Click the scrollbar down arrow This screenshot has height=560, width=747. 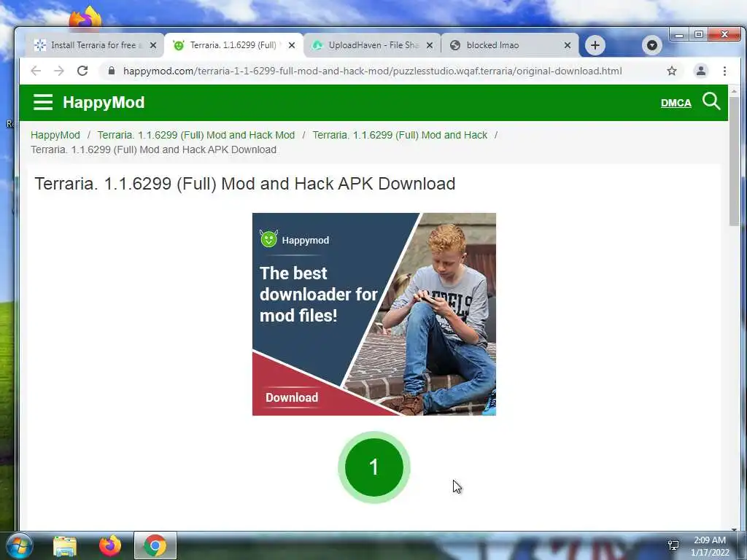[x=734, y=529]
